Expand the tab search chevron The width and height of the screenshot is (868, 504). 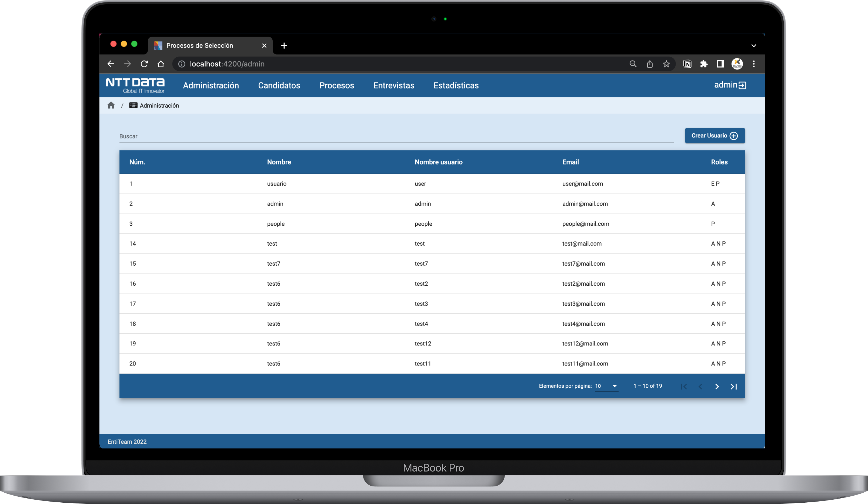point(754,45)
